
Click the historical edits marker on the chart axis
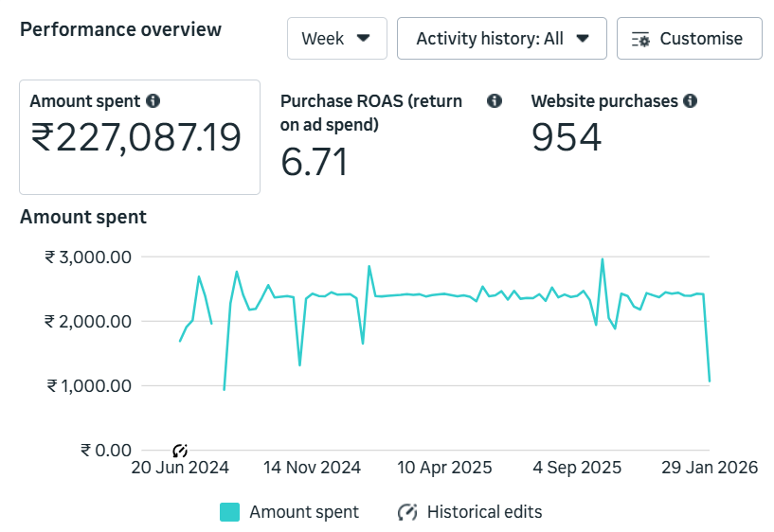coord(180,451)
